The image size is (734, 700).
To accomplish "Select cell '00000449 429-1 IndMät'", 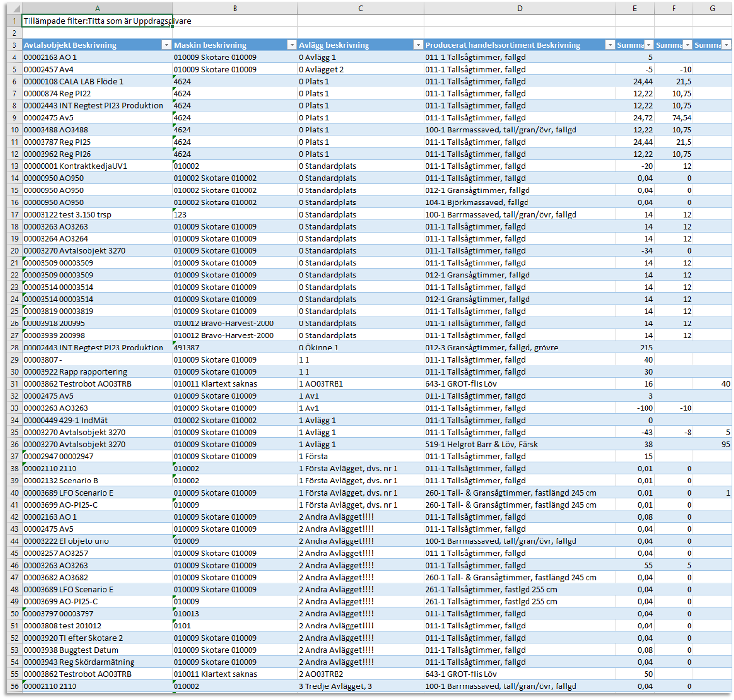I will pyautogui.click(x=97, y=420).
